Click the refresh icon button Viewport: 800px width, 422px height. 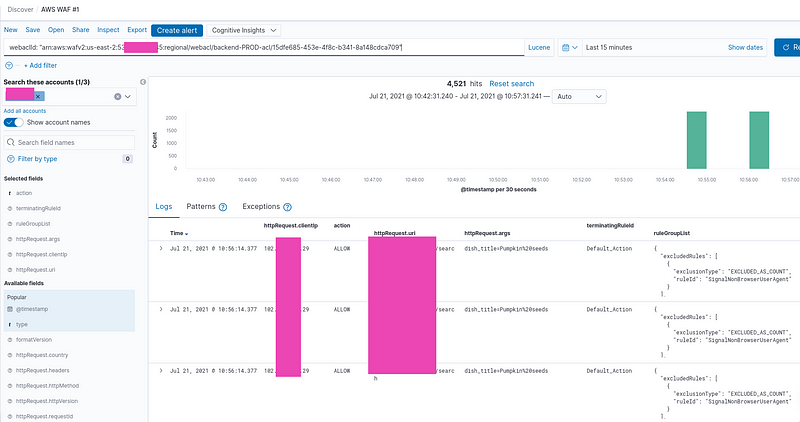787,47
